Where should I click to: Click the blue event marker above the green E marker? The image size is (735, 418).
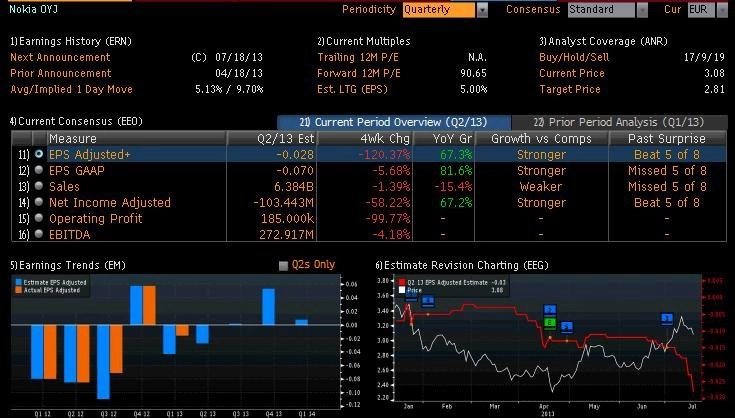click(x=550, y=310)
